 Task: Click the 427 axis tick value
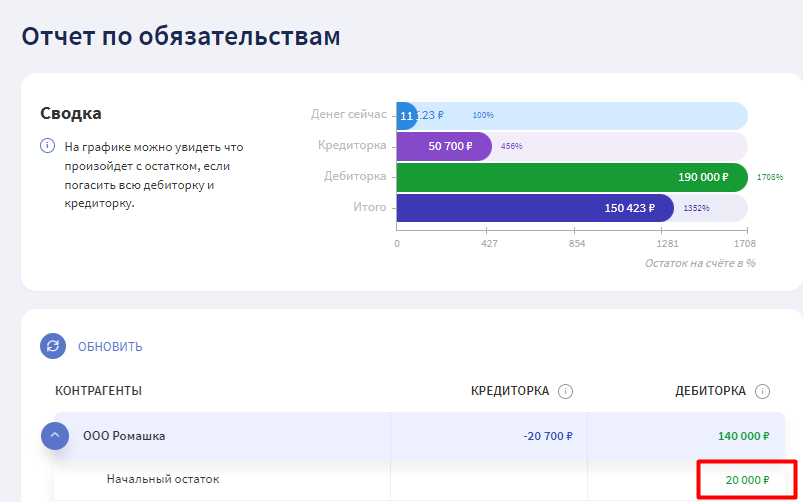(489, 244)
